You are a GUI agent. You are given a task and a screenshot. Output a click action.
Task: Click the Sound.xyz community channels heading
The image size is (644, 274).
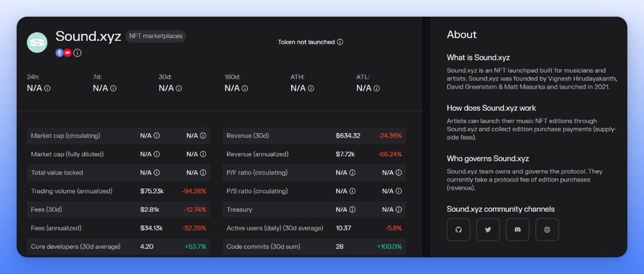pyautogui.click(x=501, y=209)
